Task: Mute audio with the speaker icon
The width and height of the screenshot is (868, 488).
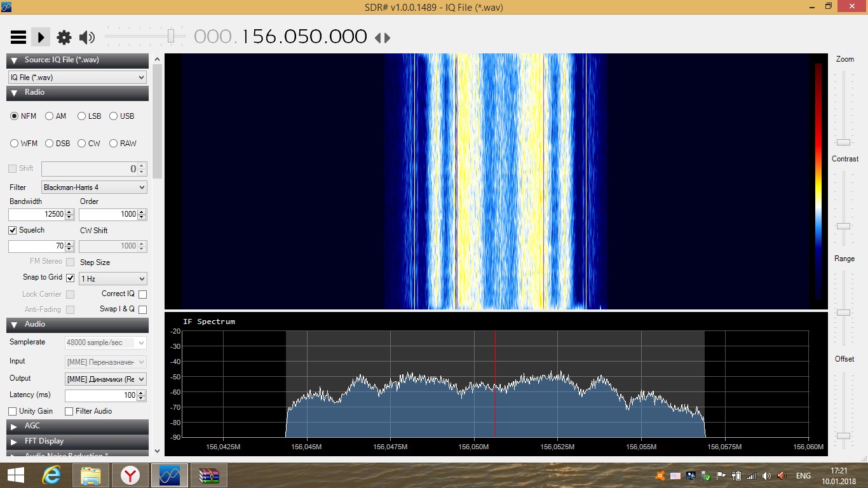Action: point(87,37)
